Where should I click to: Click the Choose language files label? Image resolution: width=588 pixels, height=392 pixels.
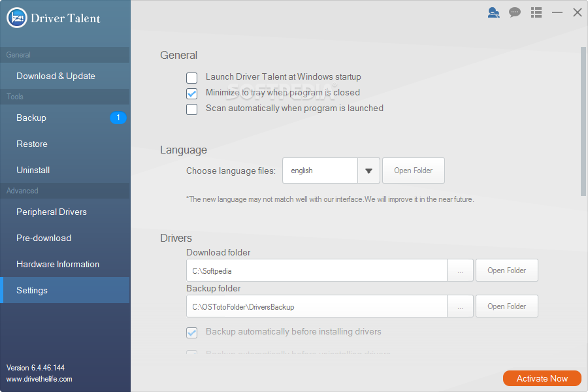231,171
